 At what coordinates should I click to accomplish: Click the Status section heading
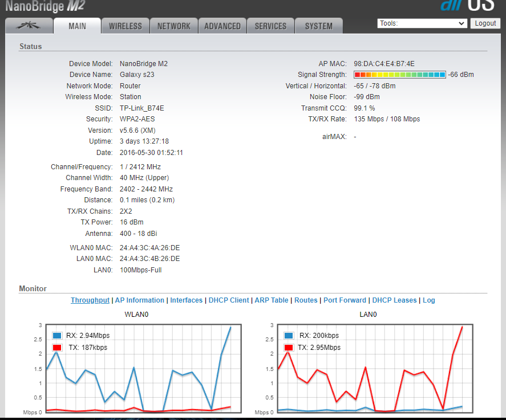coord(31,46)
